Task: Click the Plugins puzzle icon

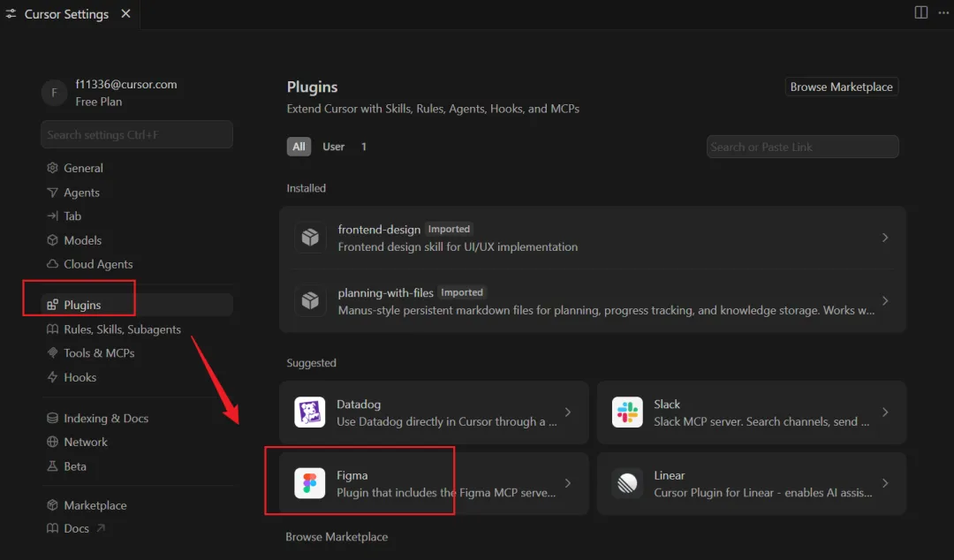Action: pos(52,305)
